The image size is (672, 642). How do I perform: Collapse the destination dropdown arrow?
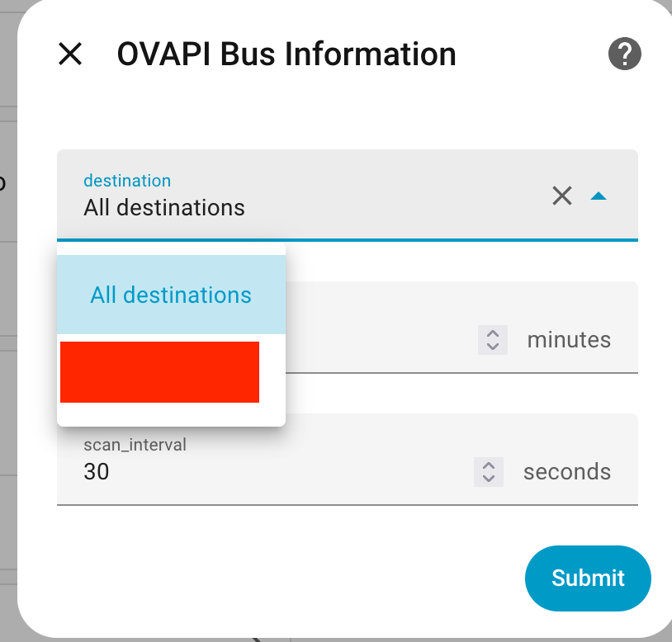[599, 196]
